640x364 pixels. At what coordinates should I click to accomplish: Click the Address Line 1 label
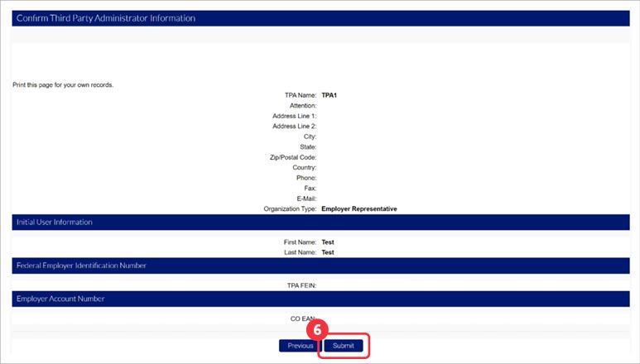pos(295,116)
